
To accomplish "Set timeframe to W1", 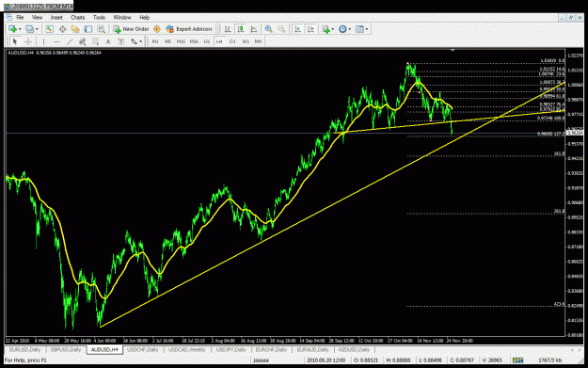I will (246, 41).
